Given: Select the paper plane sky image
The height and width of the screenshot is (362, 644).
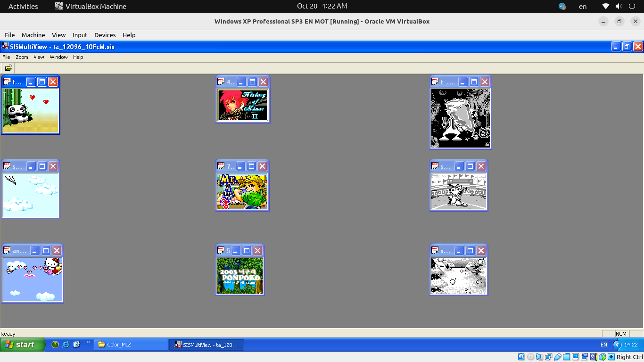Looking at the screenshot, I should [31, 195].
